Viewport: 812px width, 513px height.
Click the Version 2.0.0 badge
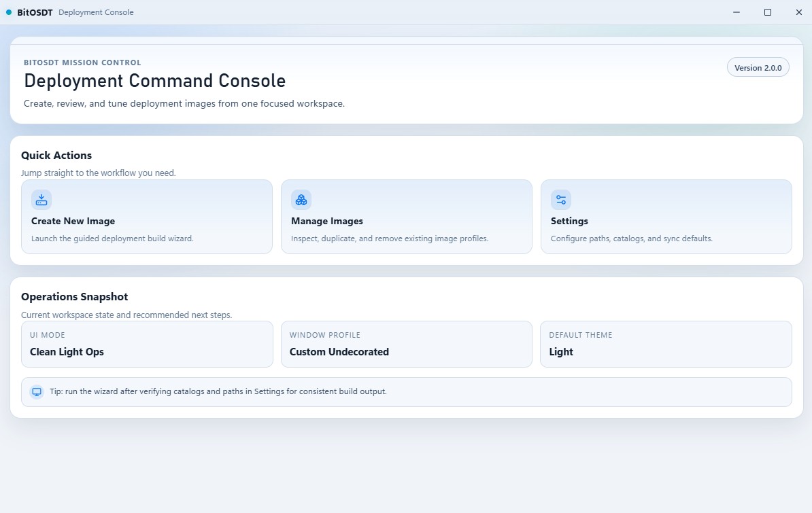click(x=758, y=67)
